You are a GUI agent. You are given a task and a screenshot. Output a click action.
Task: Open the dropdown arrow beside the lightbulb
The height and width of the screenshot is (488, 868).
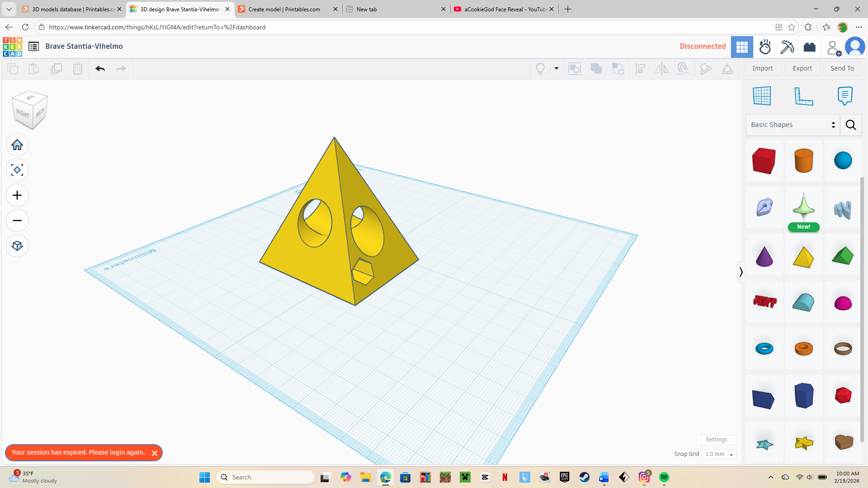[x=557, y=69]
